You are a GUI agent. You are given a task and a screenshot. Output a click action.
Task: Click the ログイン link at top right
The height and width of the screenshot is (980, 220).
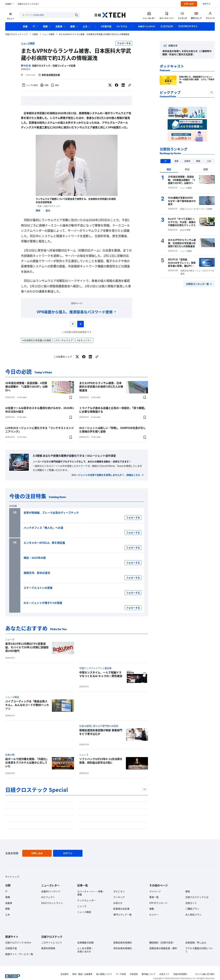pyautogui.click(x=207, y=4)
